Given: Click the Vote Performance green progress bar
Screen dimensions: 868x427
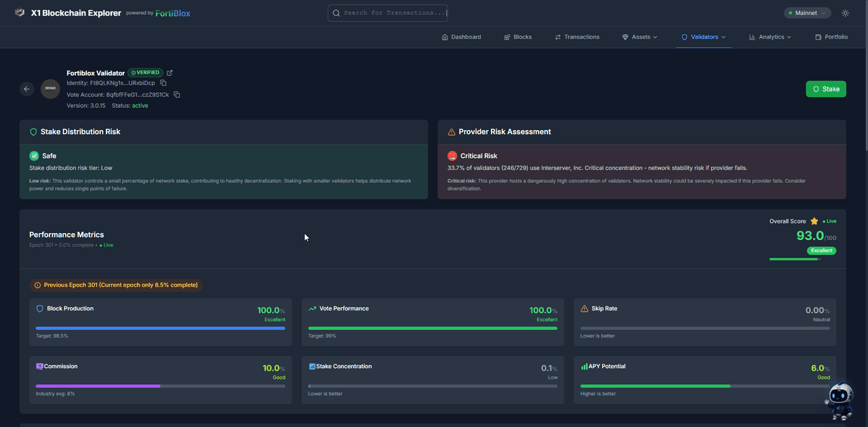Looking at the screenshot, I should coord(433,329).
